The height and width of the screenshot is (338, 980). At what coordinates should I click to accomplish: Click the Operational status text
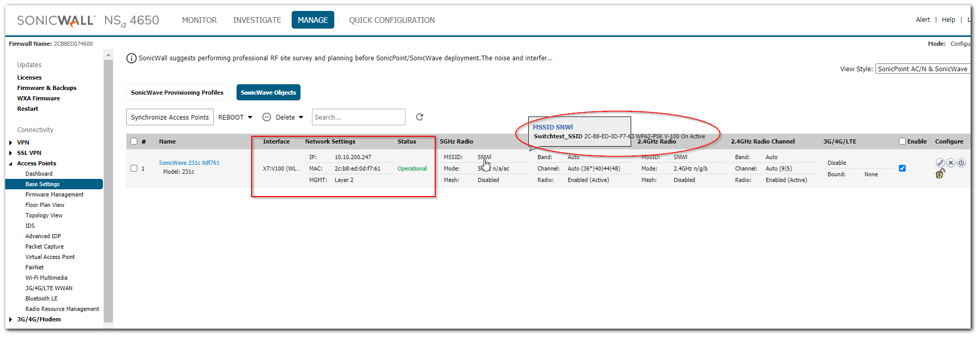click(x=412, y=168)
